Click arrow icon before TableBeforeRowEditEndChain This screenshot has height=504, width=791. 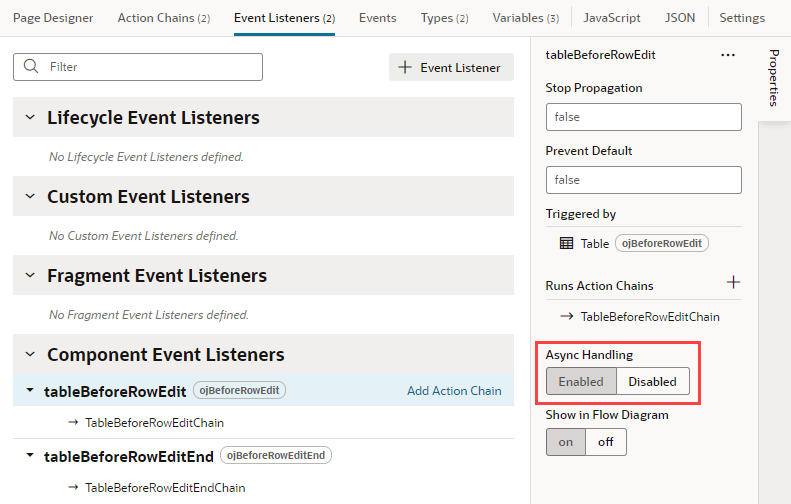coord(73,487)
